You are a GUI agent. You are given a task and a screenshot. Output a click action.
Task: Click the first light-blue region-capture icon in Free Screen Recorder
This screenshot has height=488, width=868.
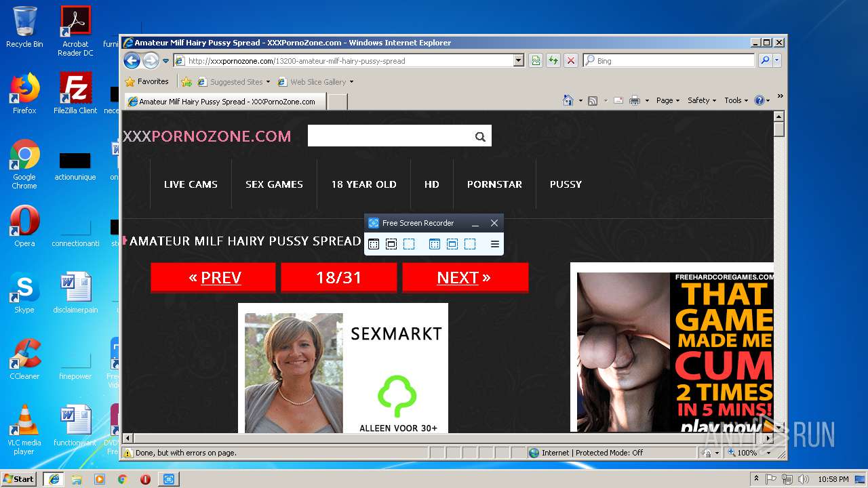coord(409,244)
